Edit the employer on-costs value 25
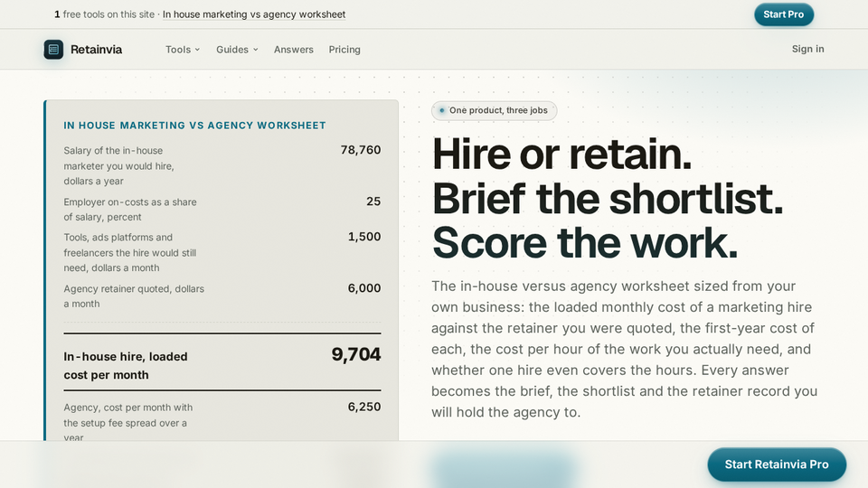The image size is (868, 488). click(x=373, y=202)
